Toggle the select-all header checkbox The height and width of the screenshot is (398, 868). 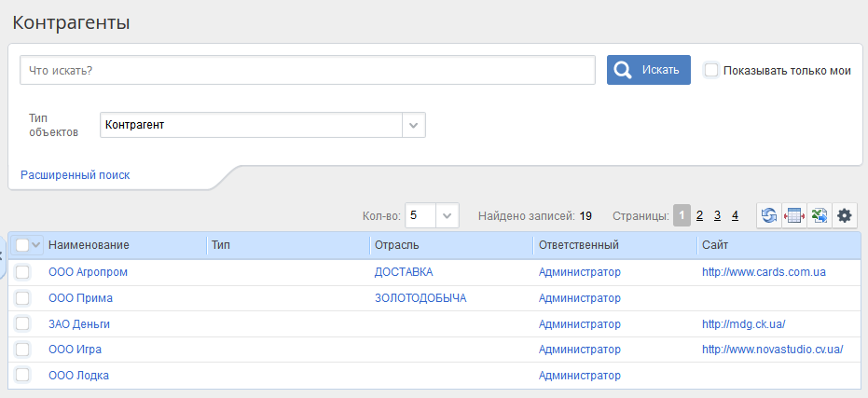click(22, 244)
